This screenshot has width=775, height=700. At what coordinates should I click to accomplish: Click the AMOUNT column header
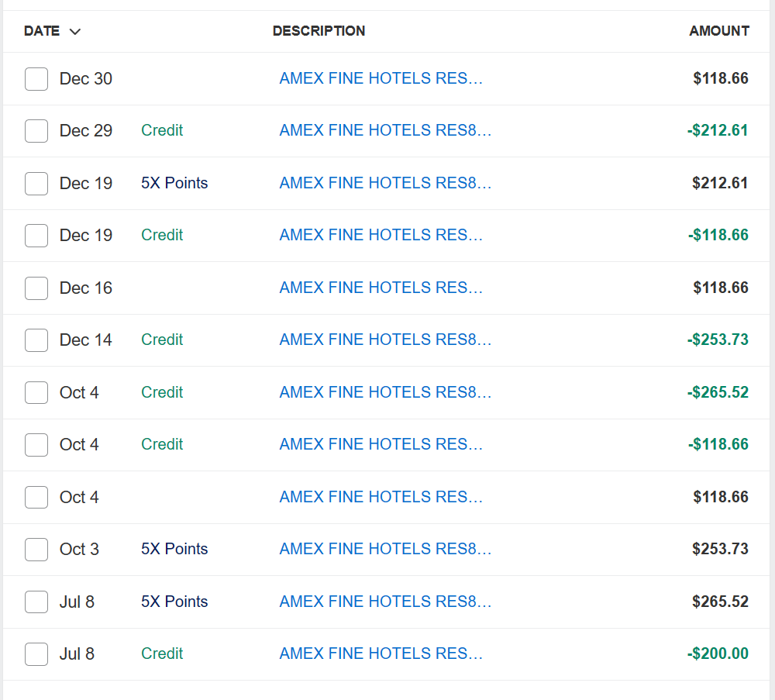click(x=718, y=31)
